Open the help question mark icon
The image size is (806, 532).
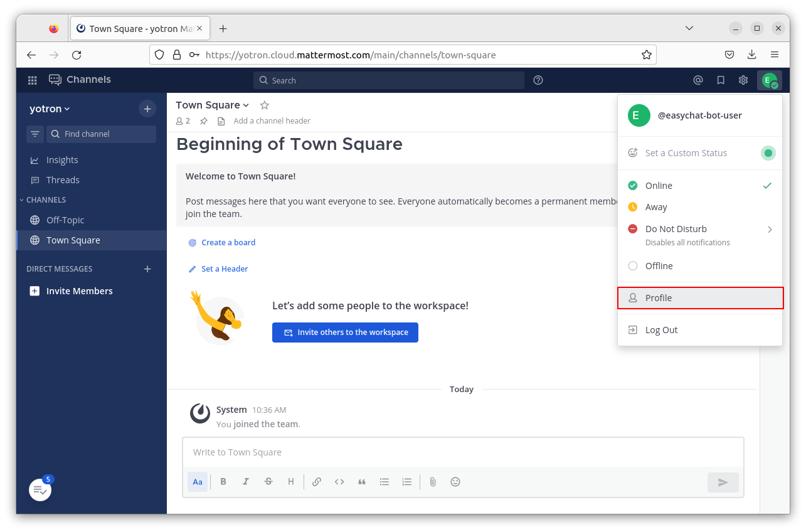coord(538,80)
